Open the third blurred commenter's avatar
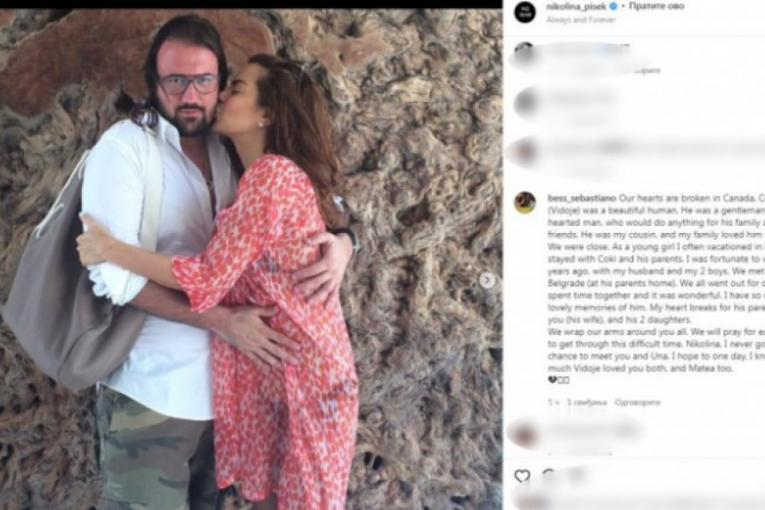The height and width of the screenshot is (510, 765). coord(525,150)
